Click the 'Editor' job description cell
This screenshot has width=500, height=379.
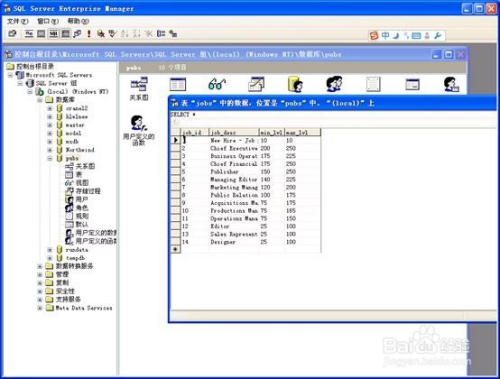(x=234, y=226)
